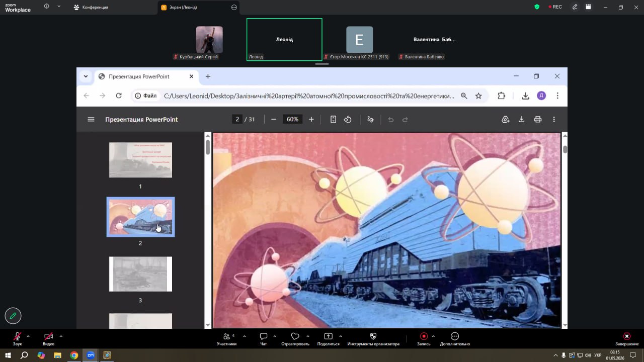Toggle PDF sidebar with hamburger menu
Image resolution: width=644 pixels, height=362 pixels.
pos(91,120)
